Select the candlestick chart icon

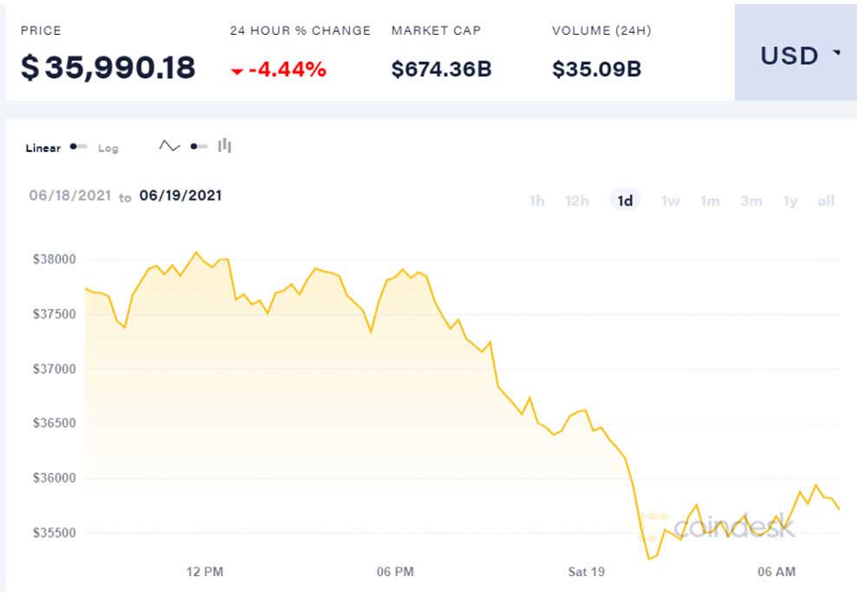coord(225,146)
